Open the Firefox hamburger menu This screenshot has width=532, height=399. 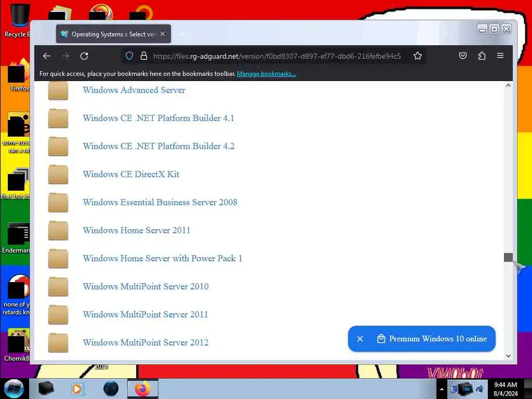coord(500,56)
